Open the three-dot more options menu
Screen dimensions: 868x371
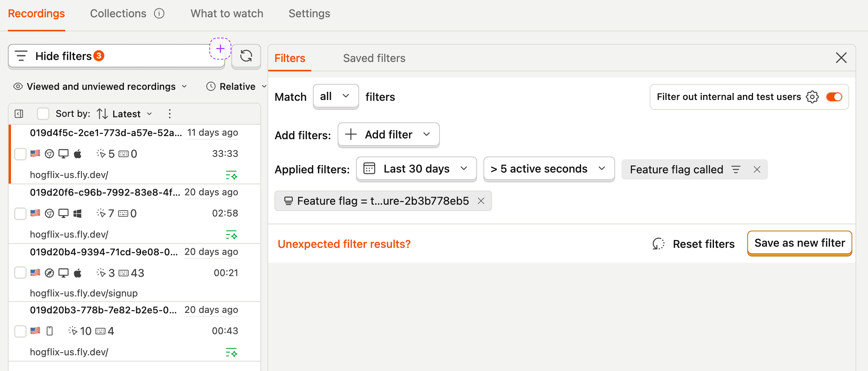click(169, 114)
